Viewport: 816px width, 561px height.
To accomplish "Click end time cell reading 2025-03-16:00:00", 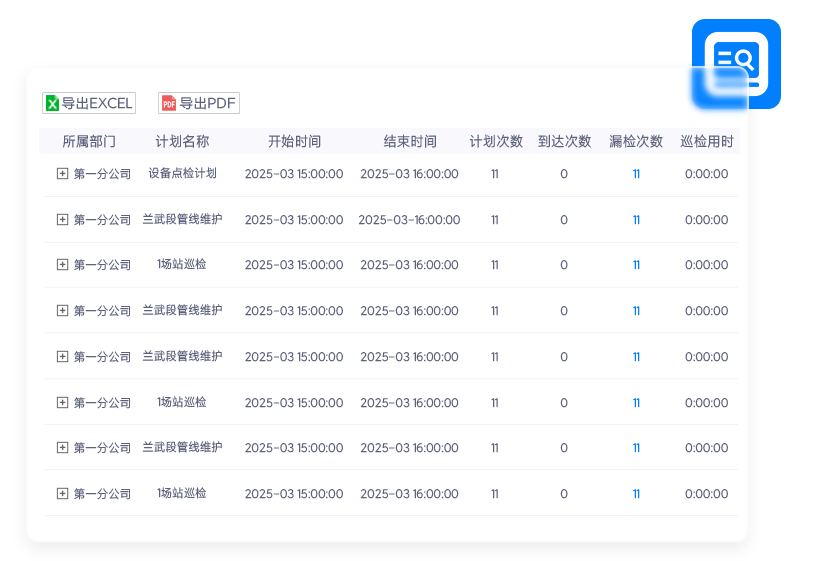I will coord(409,220).
